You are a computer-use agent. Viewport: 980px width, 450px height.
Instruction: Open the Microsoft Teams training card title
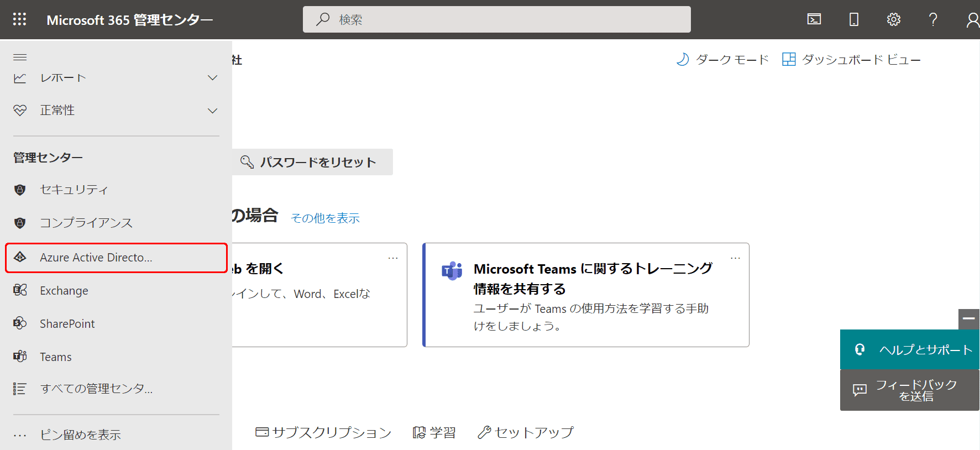tap(593, 279)
